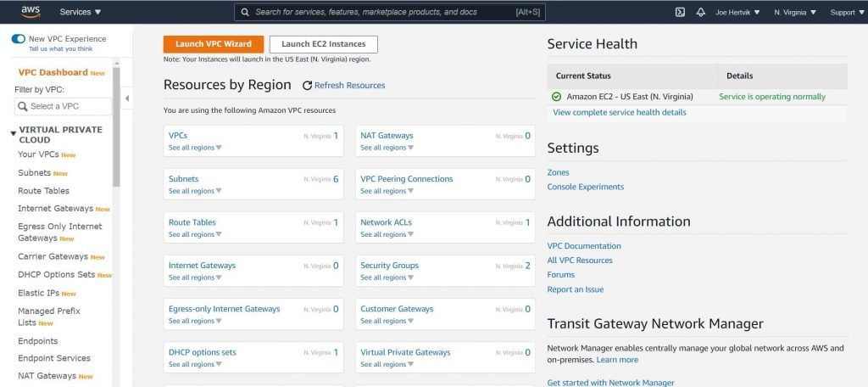Open All VPC Resources link

(x=580, y=260)
